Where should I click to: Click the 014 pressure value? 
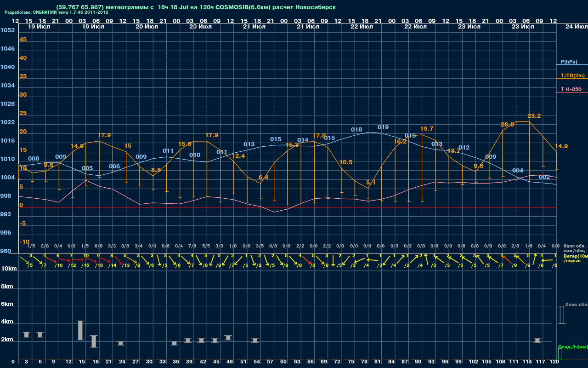303,140
